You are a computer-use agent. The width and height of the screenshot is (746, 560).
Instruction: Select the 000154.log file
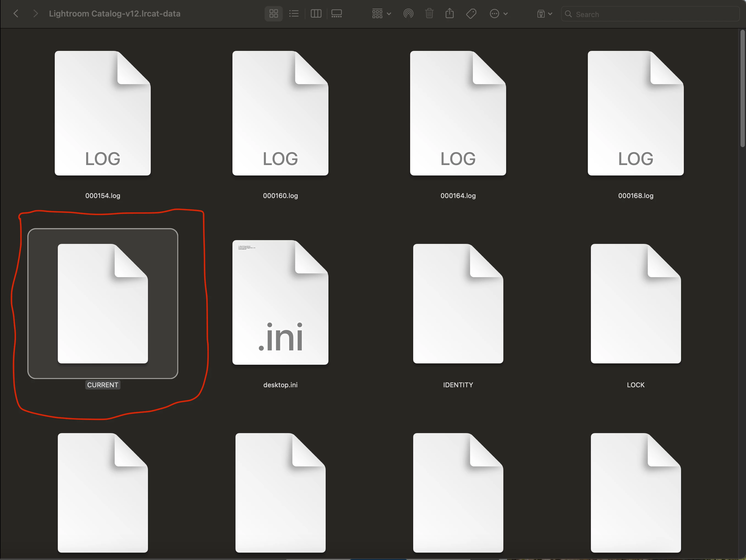[x=103, y=113]
